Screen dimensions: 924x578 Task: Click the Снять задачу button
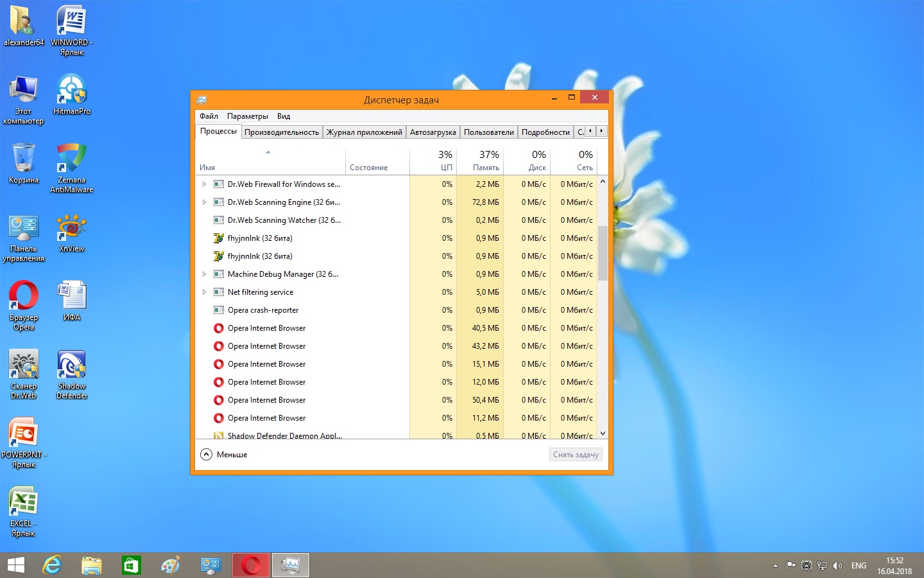(576, 455)
